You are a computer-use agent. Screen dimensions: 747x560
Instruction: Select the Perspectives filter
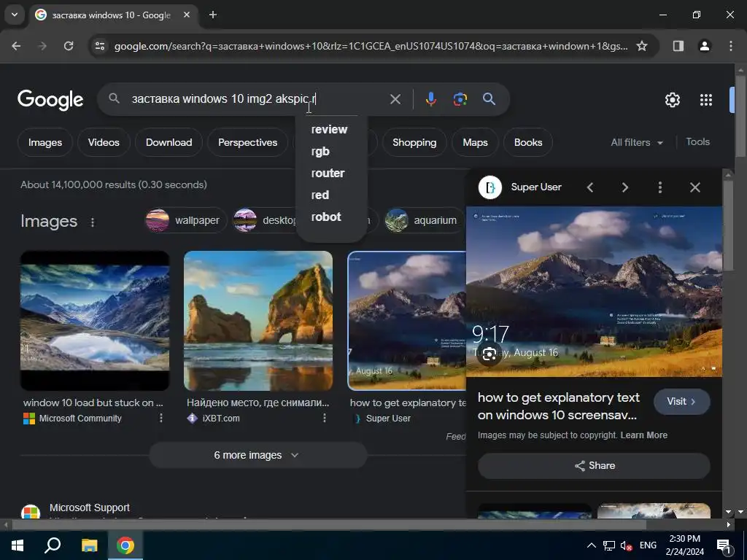247,142
